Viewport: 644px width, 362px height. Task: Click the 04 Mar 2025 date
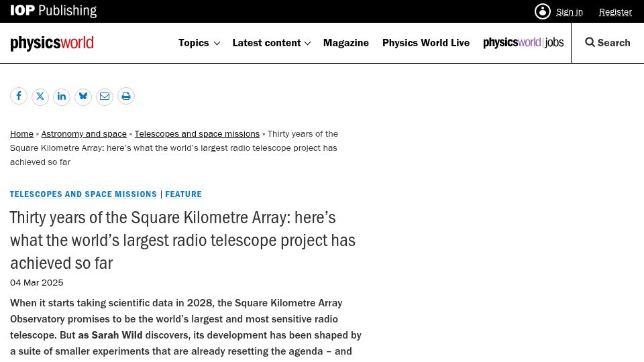pyautogui.click(x=36, y=283)
